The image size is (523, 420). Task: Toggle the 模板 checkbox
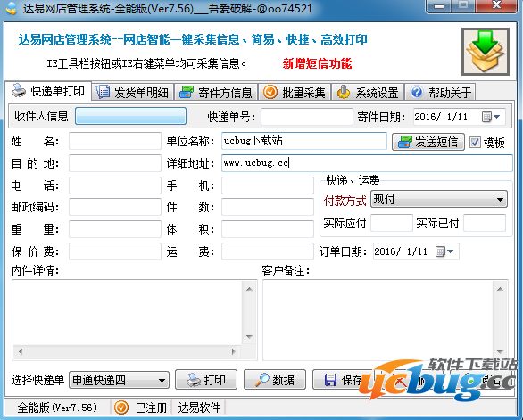475,143
